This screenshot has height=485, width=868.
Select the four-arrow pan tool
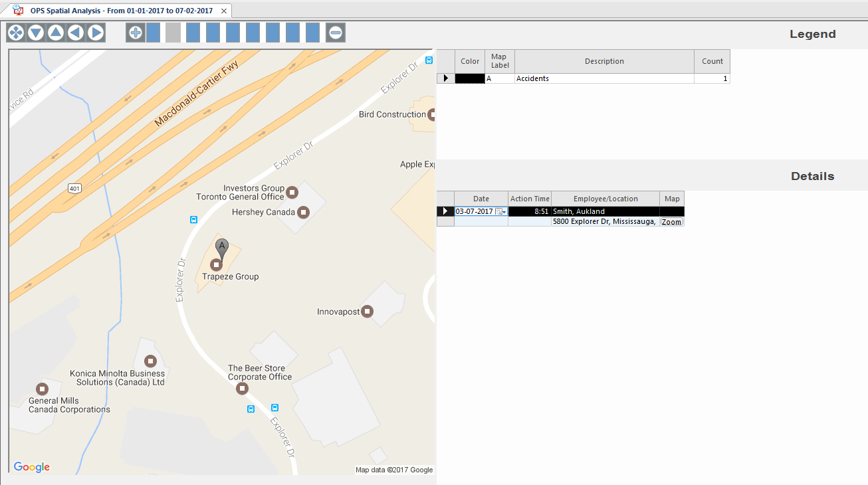[15, 32]
